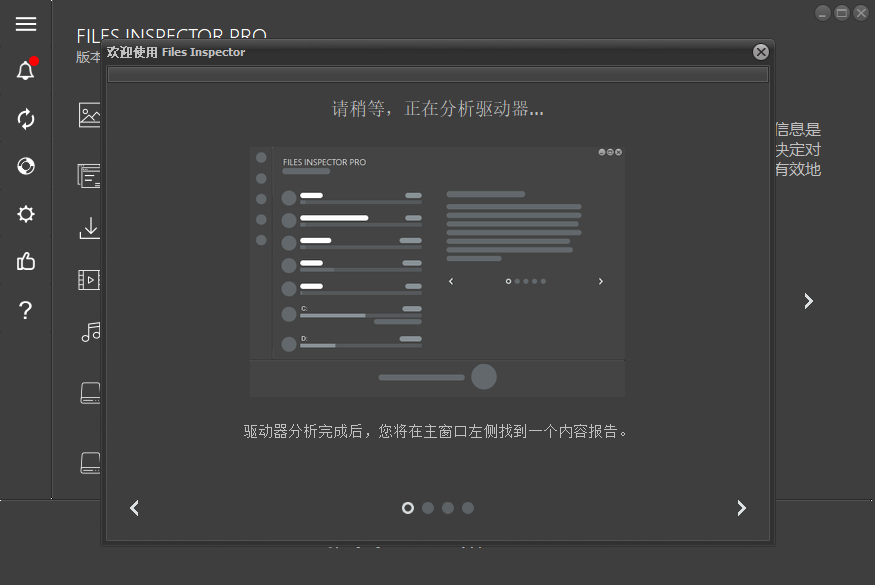This screenshot has width=875, height=585.
Task: Minimize the main application window
Action: click(x=823, y=13)
